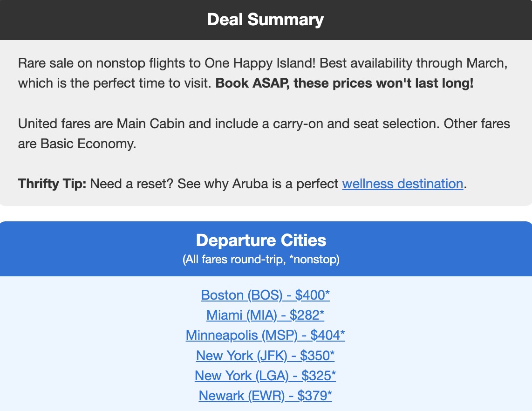
Task: Click the Boston (BOS) $400 fare link
Action: pos(265,295)
